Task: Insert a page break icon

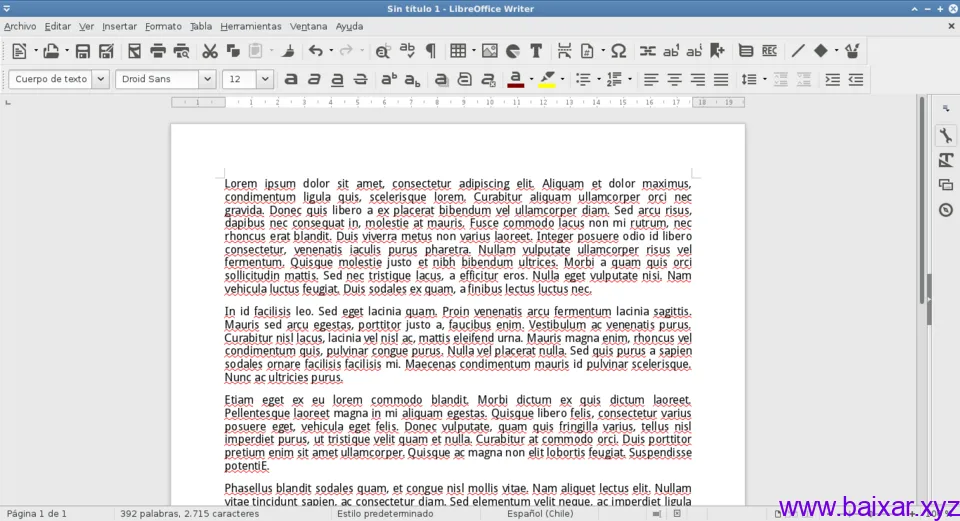Action: click(x=564, y=51)
